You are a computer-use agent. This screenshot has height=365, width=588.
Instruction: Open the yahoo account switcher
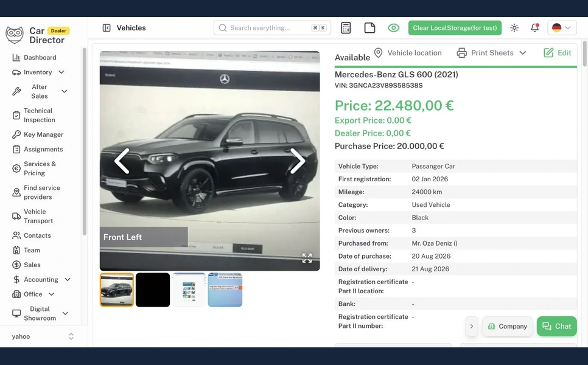coord(43,336)
